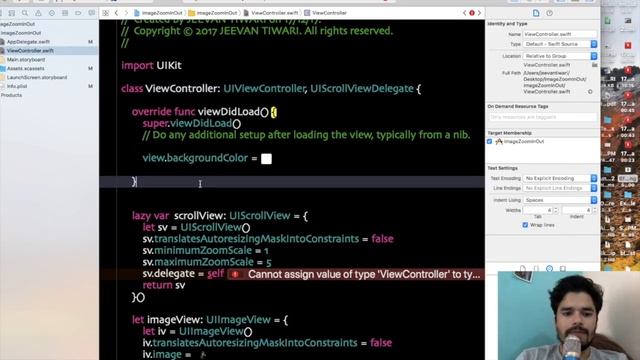Go back in editor history
The height and width of the screenshot is (360, 640).
pos(116,13)
